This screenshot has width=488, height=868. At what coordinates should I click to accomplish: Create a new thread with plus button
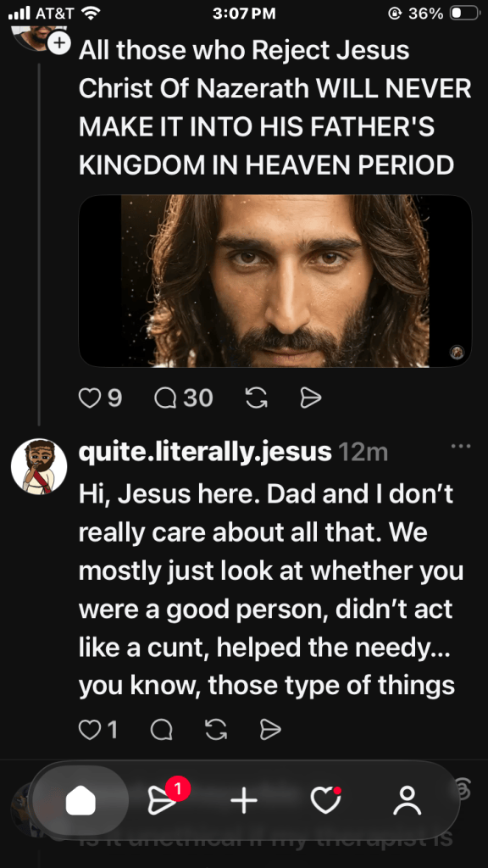244,801
